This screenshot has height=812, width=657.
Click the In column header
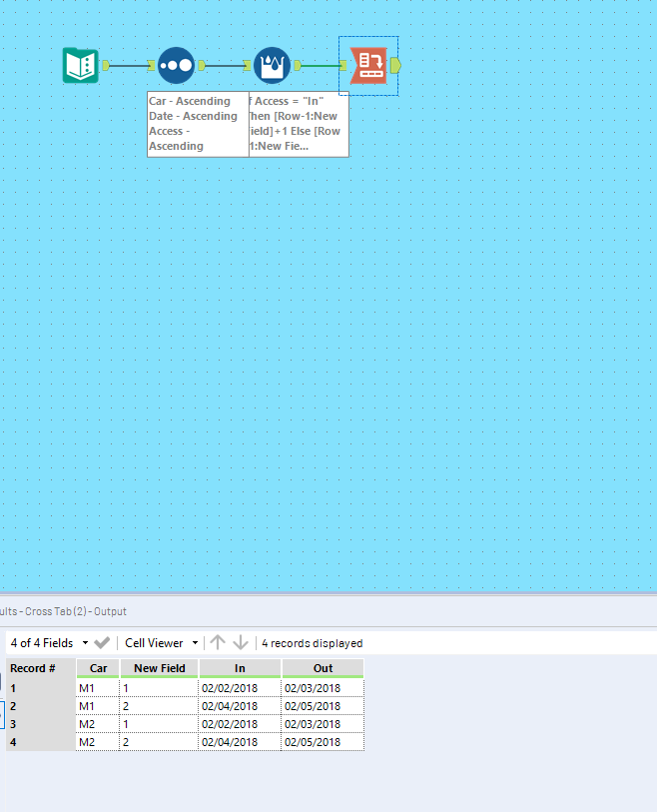(240, 668)
